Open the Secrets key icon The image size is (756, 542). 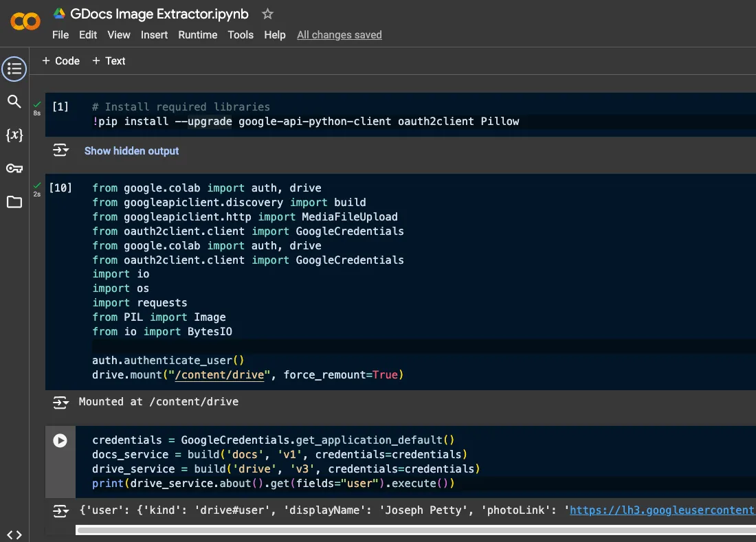point(14,168)
